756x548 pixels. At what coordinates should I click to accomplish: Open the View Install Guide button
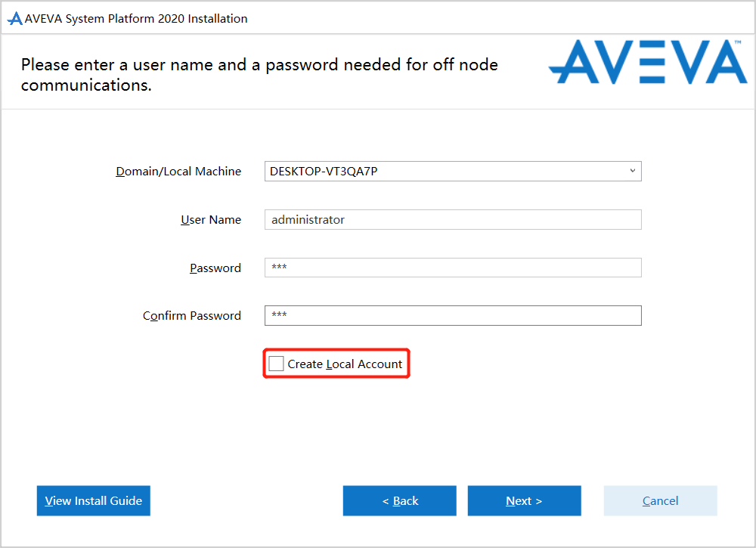94,500
